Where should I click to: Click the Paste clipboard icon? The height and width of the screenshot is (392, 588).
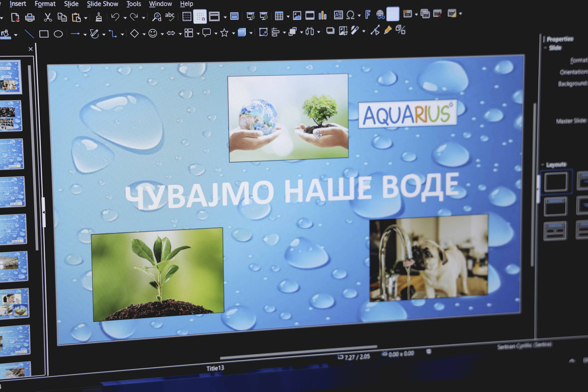[x=76, y=18]
